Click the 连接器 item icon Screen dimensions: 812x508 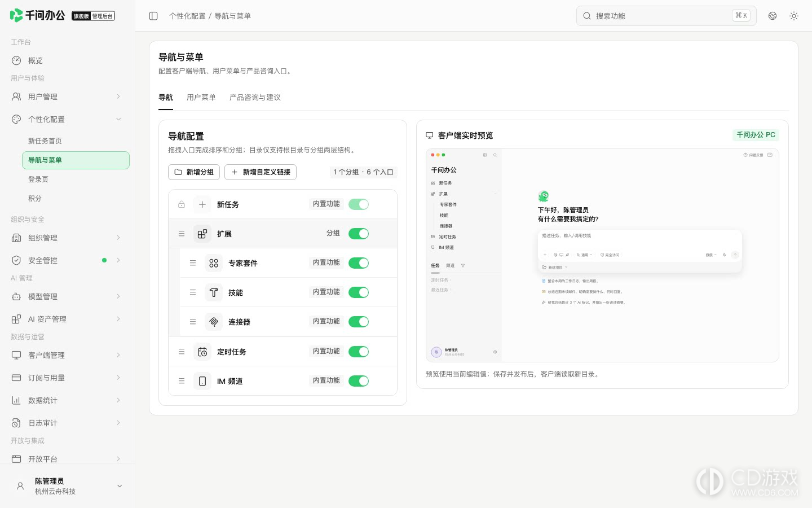click(x=214, y=322)
